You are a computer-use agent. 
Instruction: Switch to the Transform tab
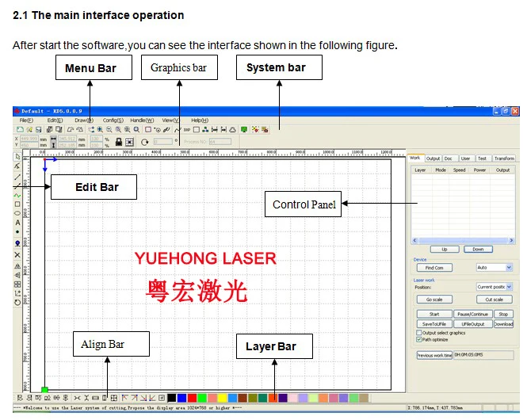[504, 158]
